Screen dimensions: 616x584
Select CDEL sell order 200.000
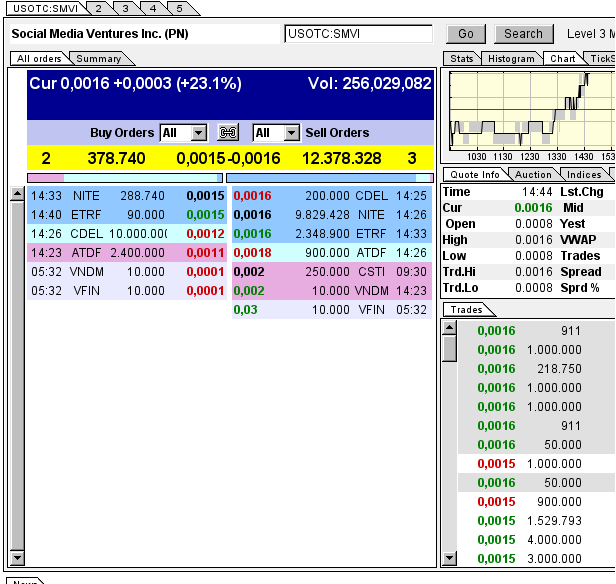tap(332, 196)
